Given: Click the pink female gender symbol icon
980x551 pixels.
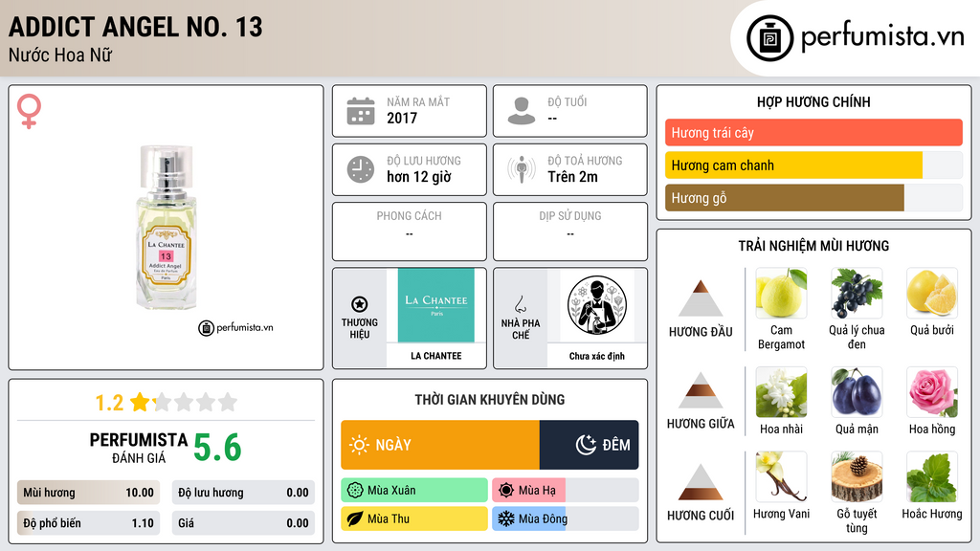Looking at the screenshot, I should (29, 111).
